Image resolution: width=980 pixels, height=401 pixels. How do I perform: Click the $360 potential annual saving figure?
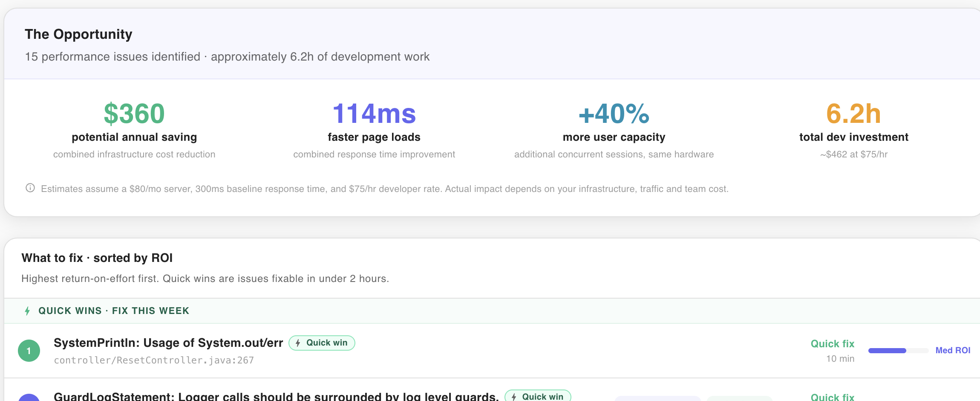click(134, 113)
